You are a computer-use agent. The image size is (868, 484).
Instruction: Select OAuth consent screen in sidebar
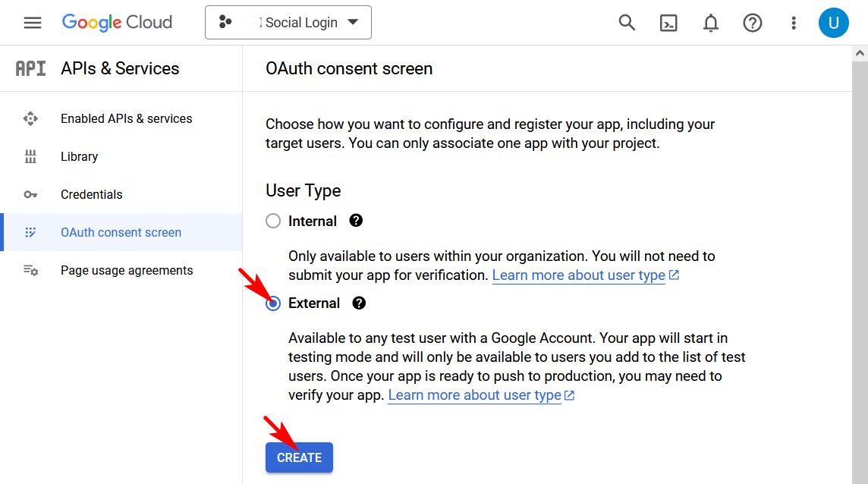pyautogui.click(x=121, y=232)
